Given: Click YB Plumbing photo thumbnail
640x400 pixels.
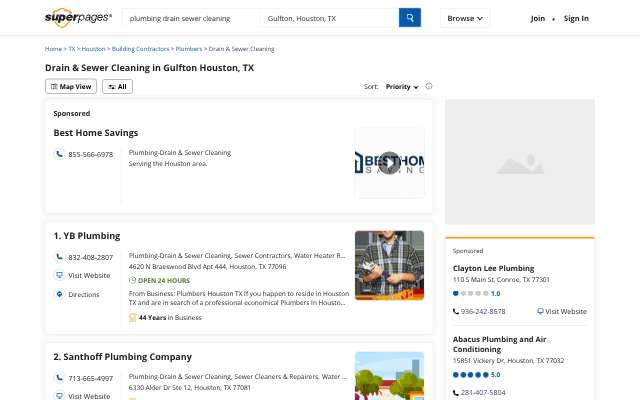Looking at the screenshot, I should point(389,265).
